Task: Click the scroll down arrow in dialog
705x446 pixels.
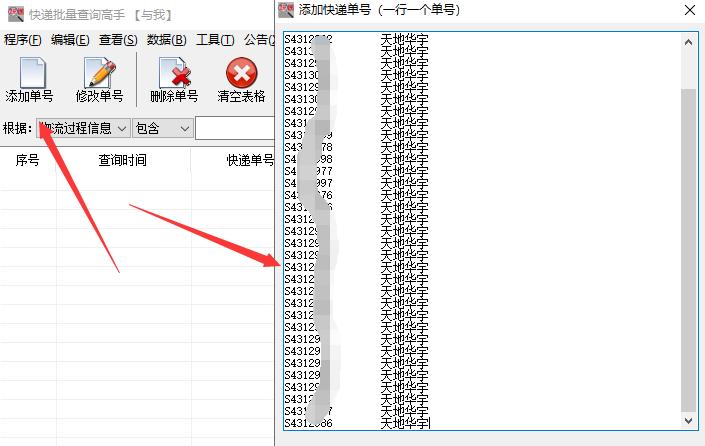Action: tap(688, 421)
